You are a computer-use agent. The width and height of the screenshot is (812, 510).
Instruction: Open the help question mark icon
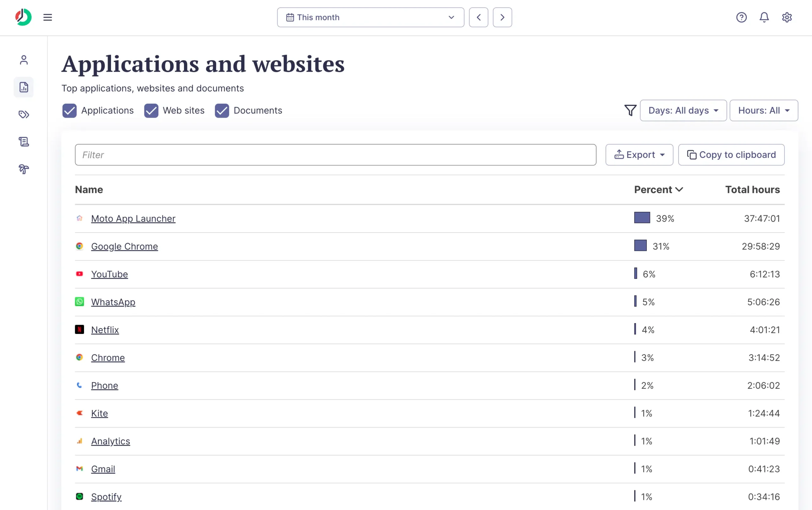(x=741, y=17)
